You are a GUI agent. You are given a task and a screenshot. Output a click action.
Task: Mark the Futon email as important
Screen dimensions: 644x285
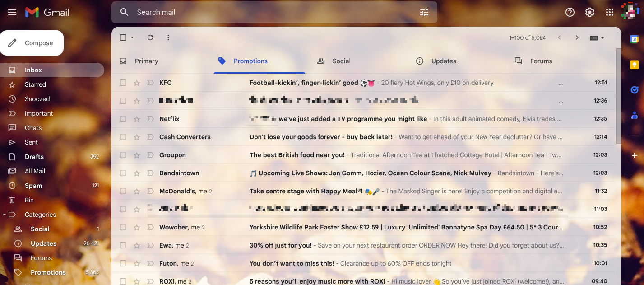(150, 263)
